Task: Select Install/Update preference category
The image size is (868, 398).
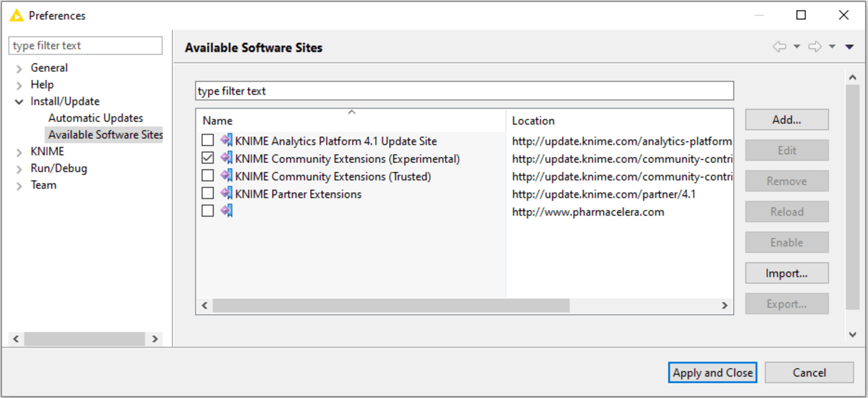Action: click(65, 101)
